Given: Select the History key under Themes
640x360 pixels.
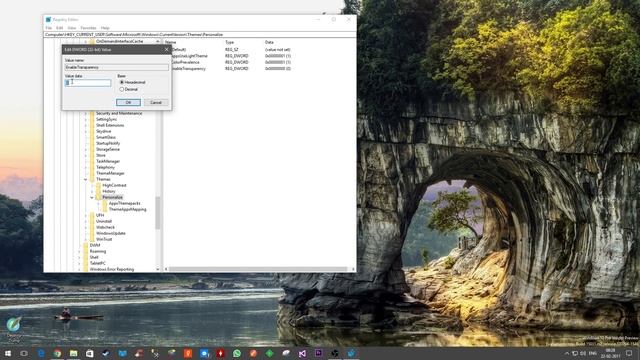Looking at the screenshot, I should click(109, 191).
